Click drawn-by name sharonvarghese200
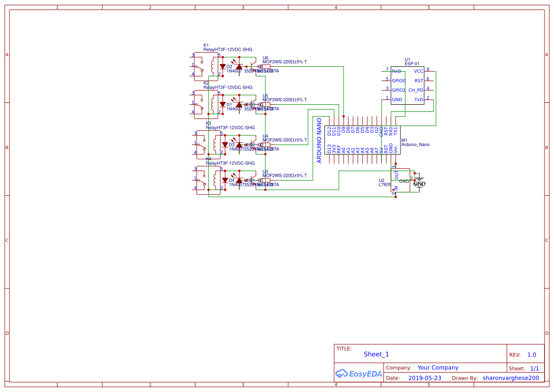Screen dimensions: 554x392 click(510, 378)
